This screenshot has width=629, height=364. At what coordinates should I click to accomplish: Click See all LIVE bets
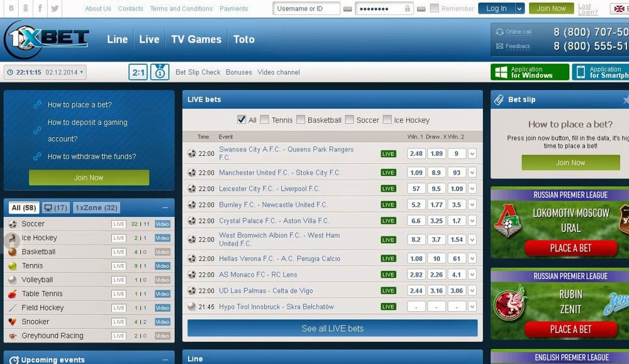point(332,328)
